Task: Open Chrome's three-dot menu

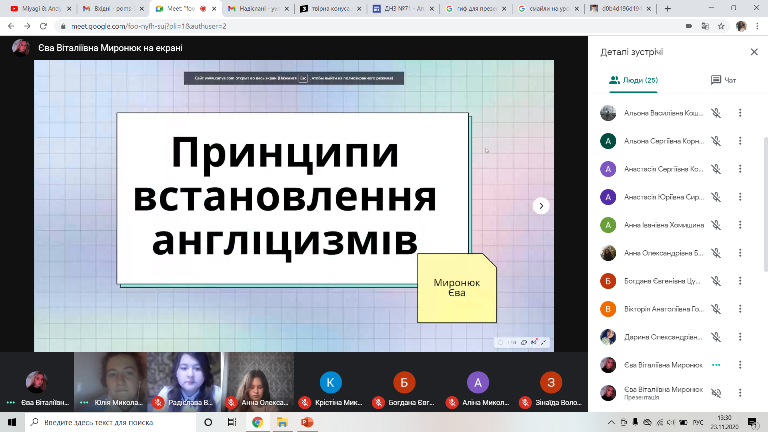Action: 759,25
